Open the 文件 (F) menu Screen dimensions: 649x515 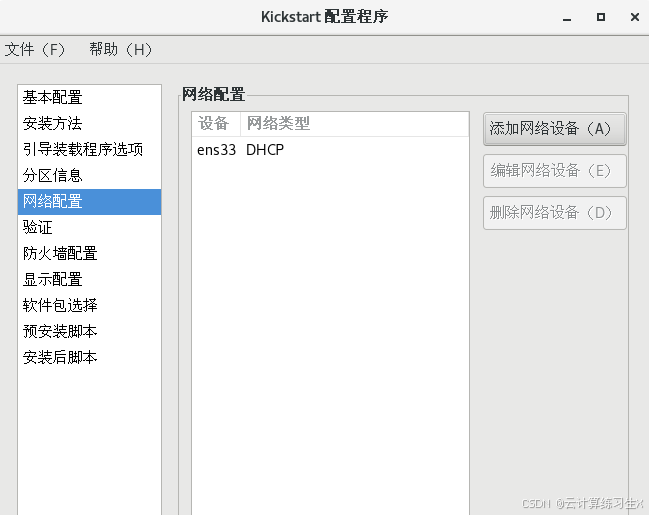tap(35, 50)
